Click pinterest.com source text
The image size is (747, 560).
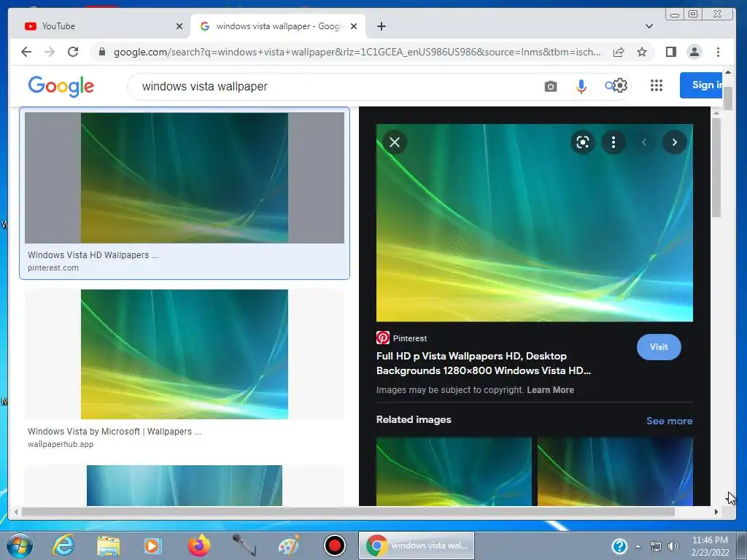click(53, 268)
